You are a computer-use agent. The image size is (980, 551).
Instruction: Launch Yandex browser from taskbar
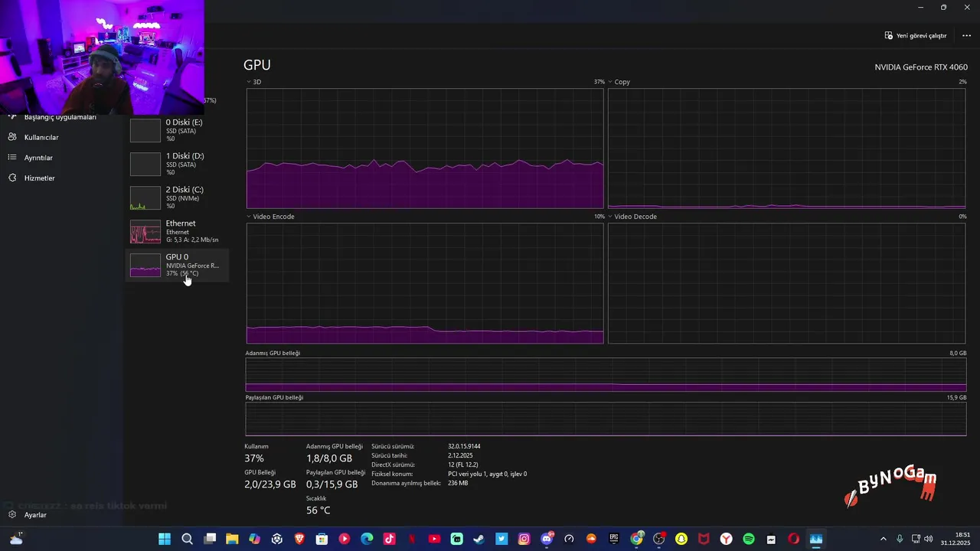point(726,539)
